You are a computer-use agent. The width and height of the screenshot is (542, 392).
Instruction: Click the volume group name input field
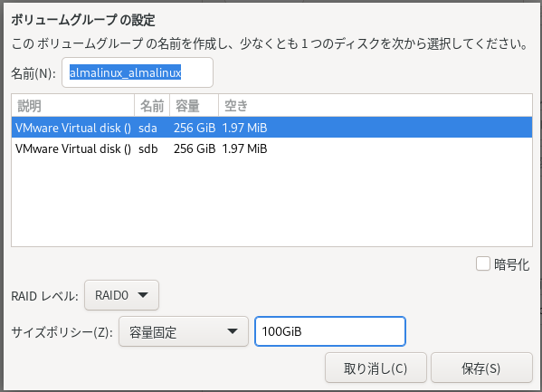tap(138, 72)
